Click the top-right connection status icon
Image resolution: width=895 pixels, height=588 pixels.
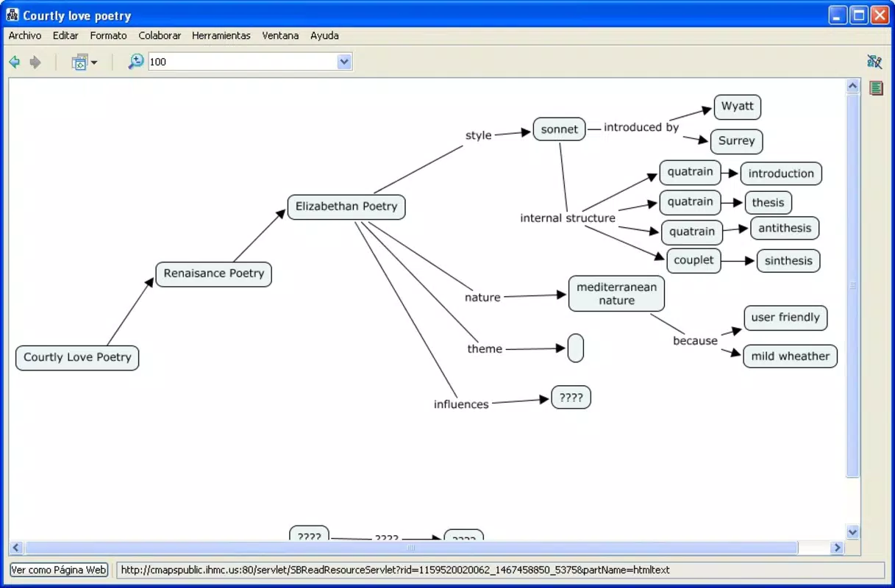click(x=874, y=62)
